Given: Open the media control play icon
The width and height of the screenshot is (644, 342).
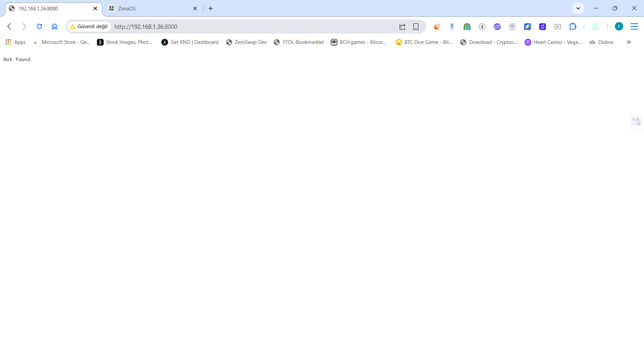Looking at the screenshot, I should pyautogui.click(x=557, y=27).
